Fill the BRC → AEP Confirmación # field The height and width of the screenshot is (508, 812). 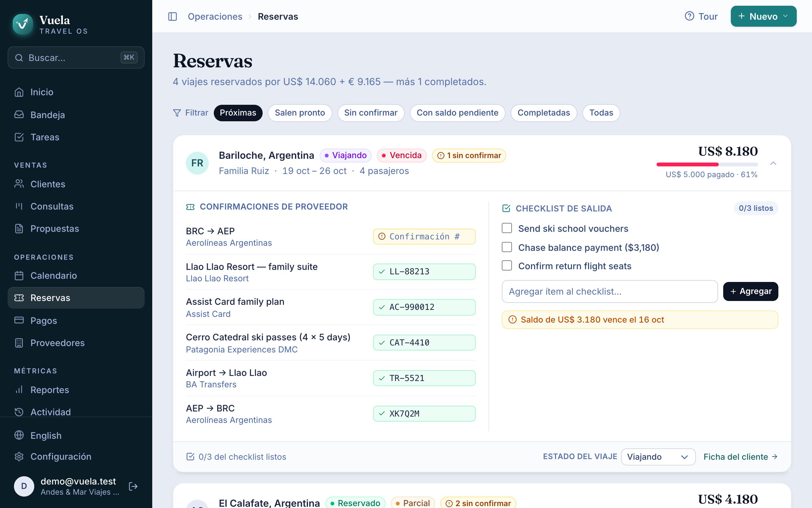coord(424,236)
